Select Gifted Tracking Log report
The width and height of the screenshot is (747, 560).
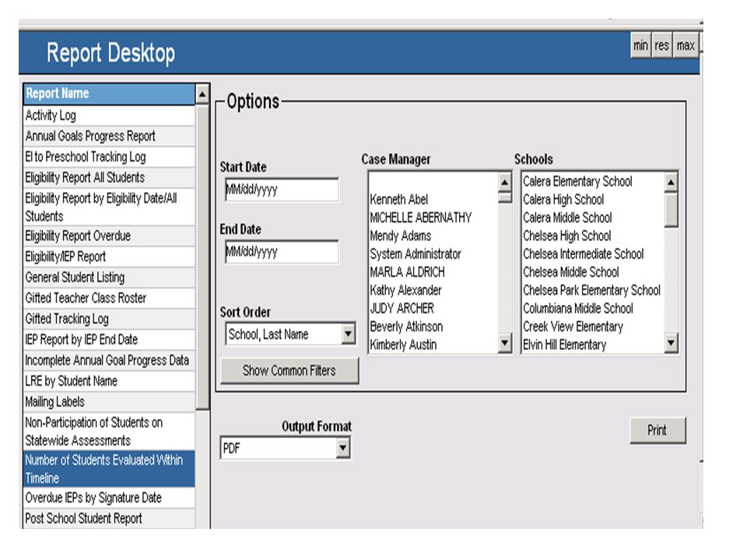tap(109, 319)
